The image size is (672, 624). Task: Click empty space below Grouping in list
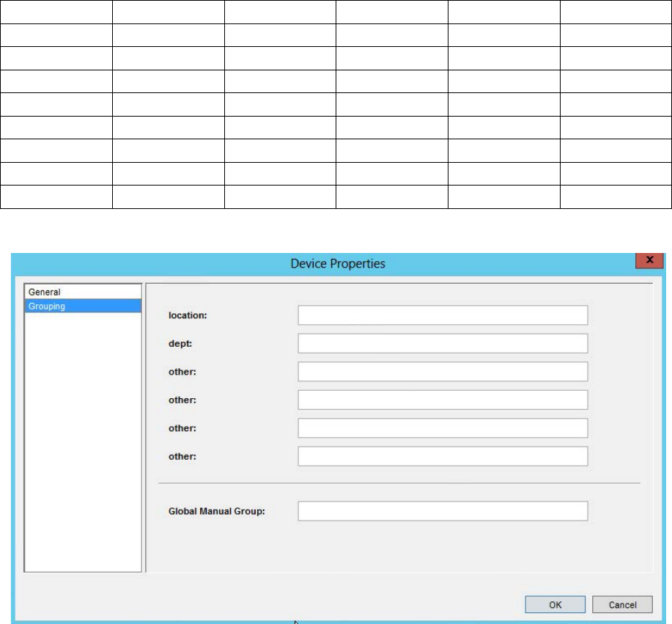coord(83,440)
